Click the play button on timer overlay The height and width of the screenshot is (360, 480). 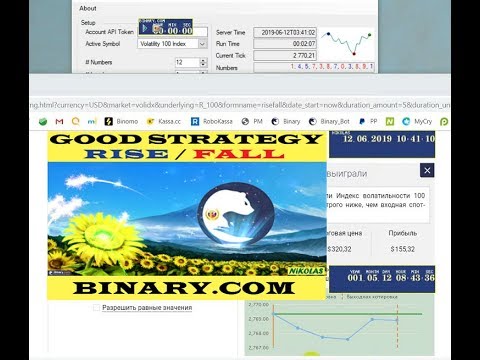click(x=144, y=29)
